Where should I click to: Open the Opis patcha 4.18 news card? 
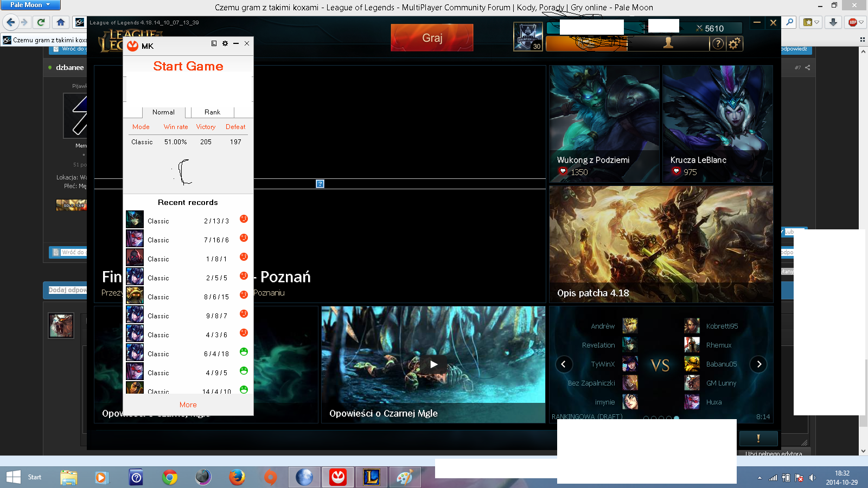click(x=661, y=244)
